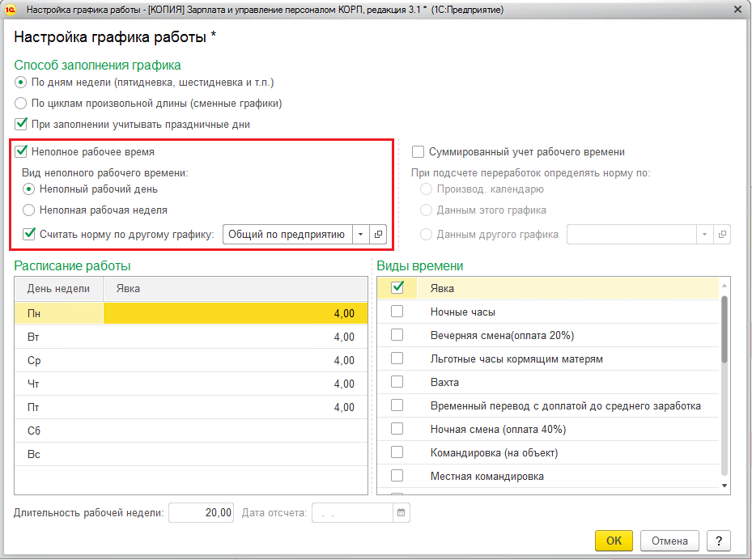
Task: Choose 'Неполный рабочий день' radio
Action: coord(29,189)
